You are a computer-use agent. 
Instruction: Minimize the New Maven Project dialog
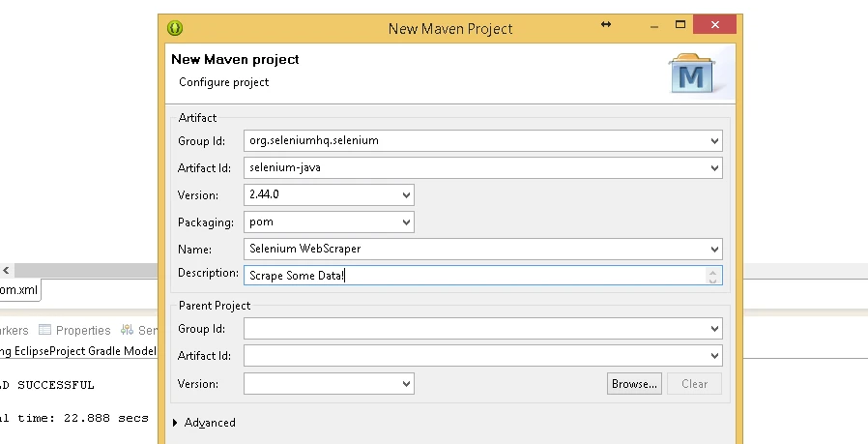point(654,25)
